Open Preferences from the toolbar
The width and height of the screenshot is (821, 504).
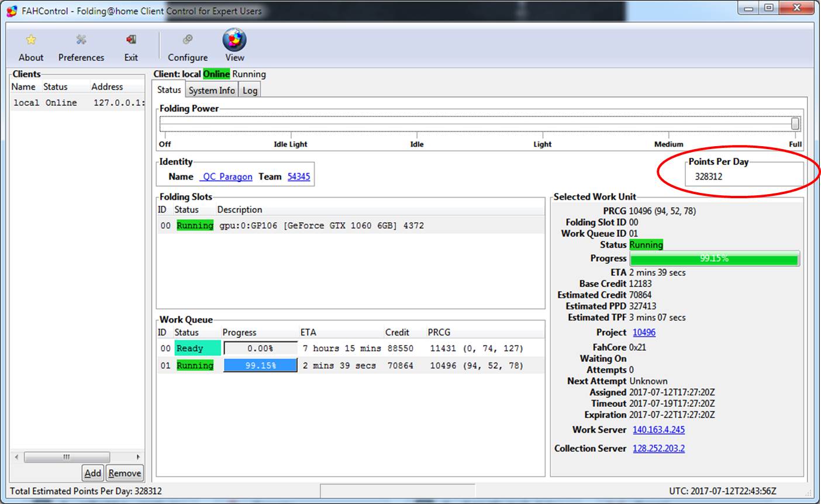[81, 40]
